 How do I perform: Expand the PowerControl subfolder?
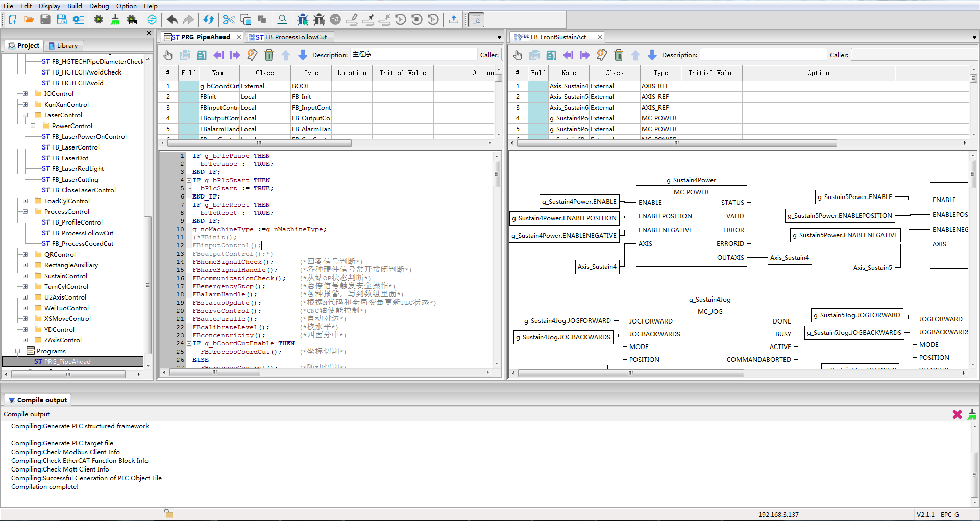click(33, 126)
